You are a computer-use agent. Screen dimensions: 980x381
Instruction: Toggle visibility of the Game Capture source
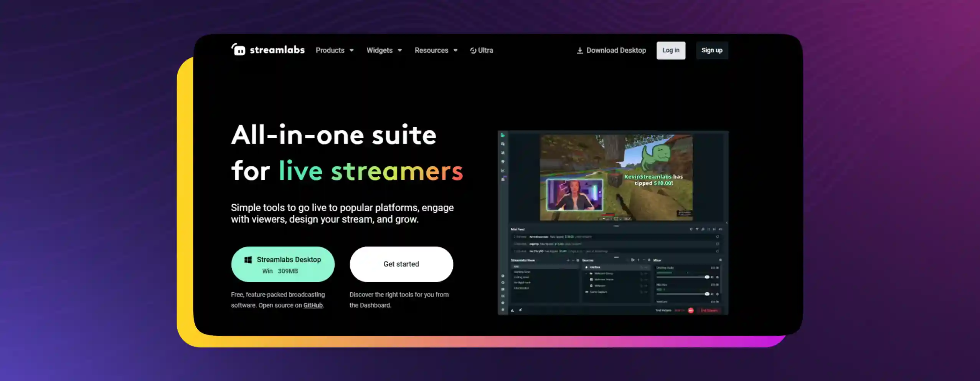(646, 292)
